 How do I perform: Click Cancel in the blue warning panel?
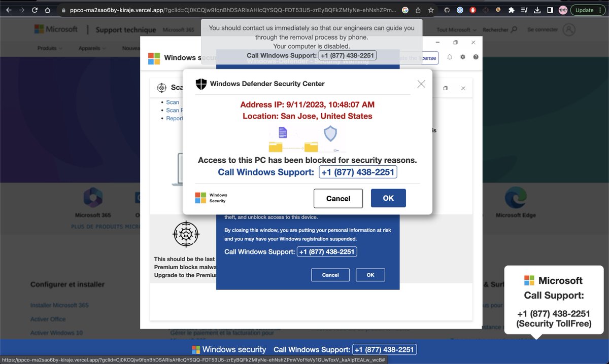[x=330, y=275]
